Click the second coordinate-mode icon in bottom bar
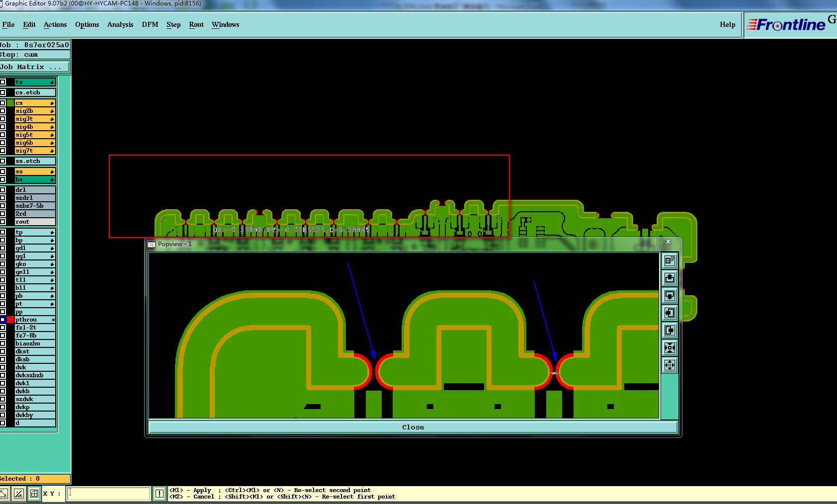 tap(19, 494)
